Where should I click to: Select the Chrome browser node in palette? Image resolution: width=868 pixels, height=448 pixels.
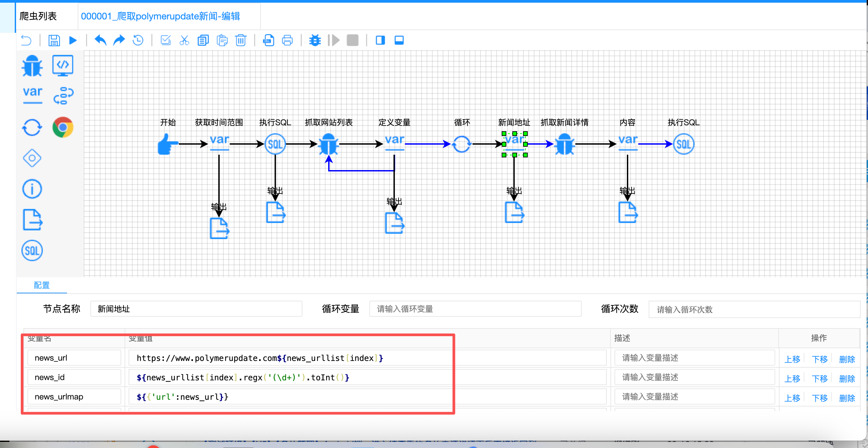[x=63, y=127]
